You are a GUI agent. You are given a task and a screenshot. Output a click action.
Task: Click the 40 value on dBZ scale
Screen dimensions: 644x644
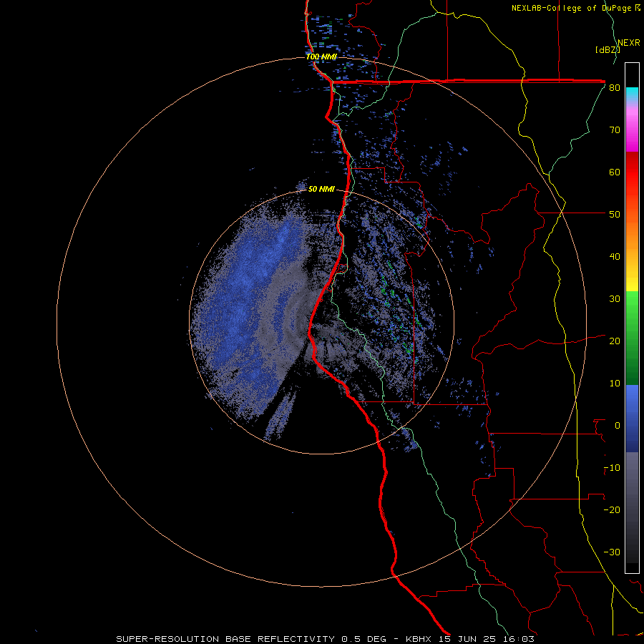coord(615,257)
